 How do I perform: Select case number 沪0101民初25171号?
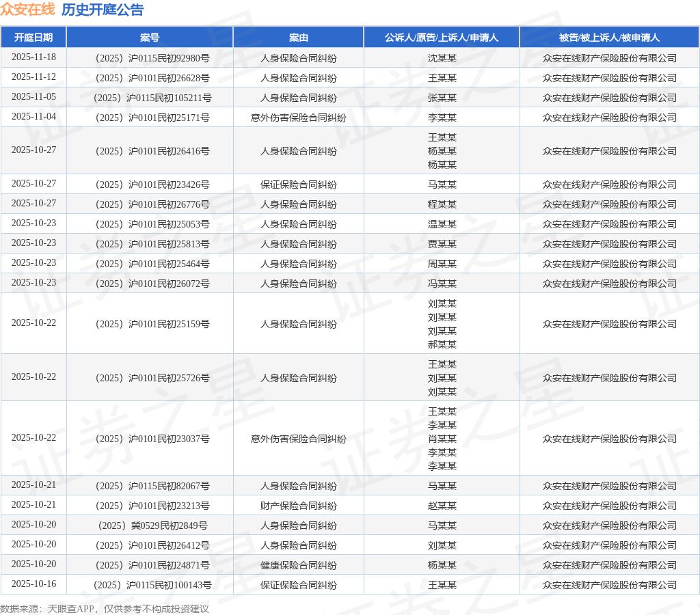(152, 118)
